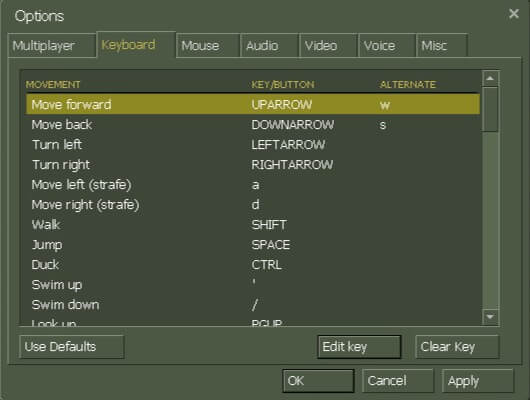This screenshot has height=400, width=530.
Task: Click the Cancel button
Action: coord(398,381)
